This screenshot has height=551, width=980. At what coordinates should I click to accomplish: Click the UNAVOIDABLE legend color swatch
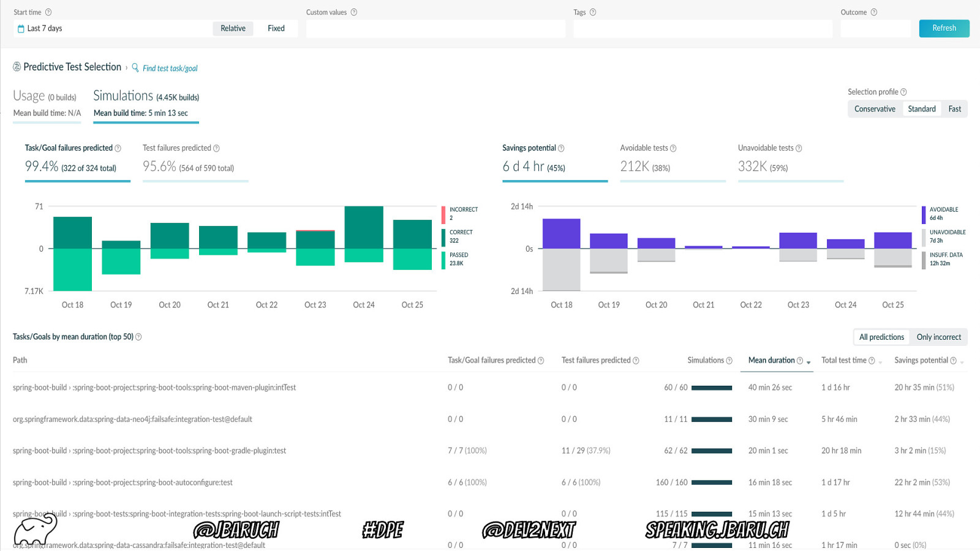[924, 238]
